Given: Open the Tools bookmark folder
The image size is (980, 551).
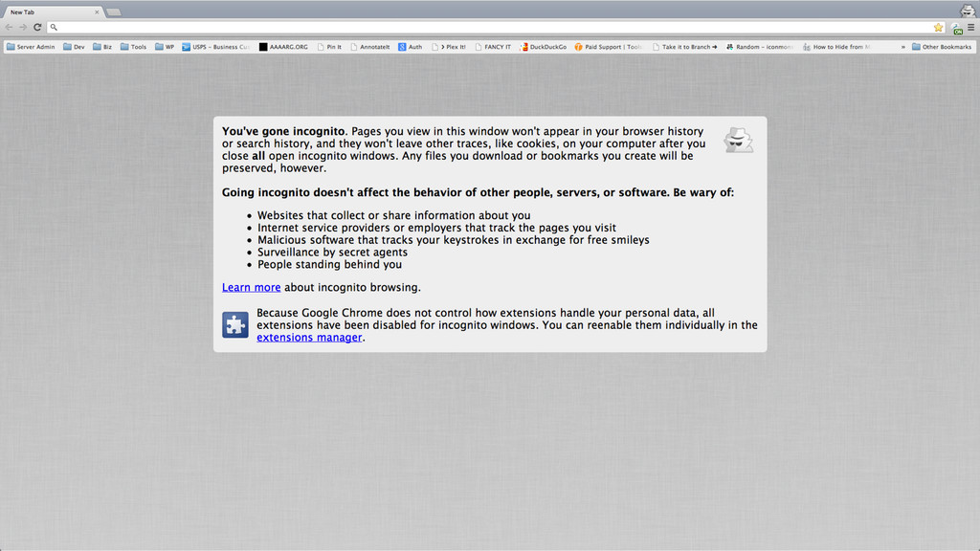Looking at the screenshot, I should click(x=133, y=47).
